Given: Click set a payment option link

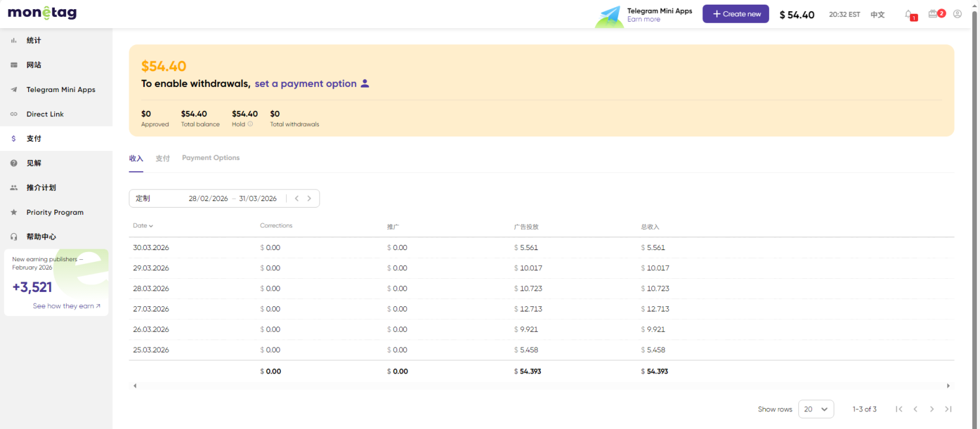Looking at the screenshot, I should click(x=306, y=84).
